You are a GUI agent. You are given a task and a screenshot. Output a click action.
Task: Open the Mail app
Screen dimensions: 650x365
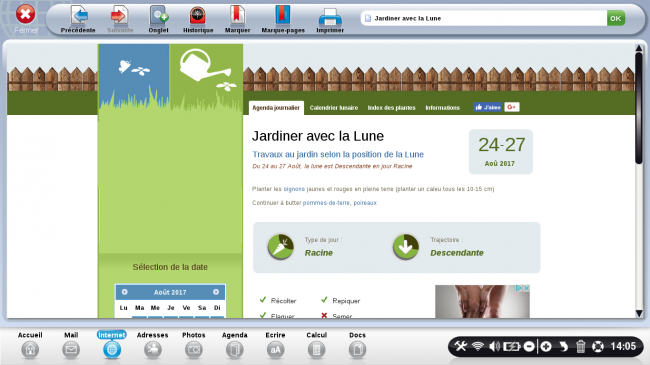point(71,345)
